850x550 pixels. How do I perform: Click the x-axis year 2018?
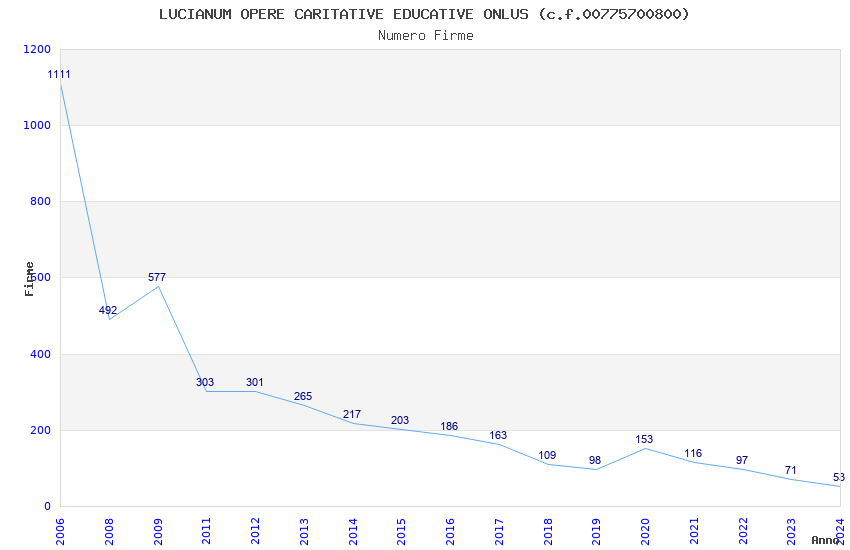click(x=548, y=531)
